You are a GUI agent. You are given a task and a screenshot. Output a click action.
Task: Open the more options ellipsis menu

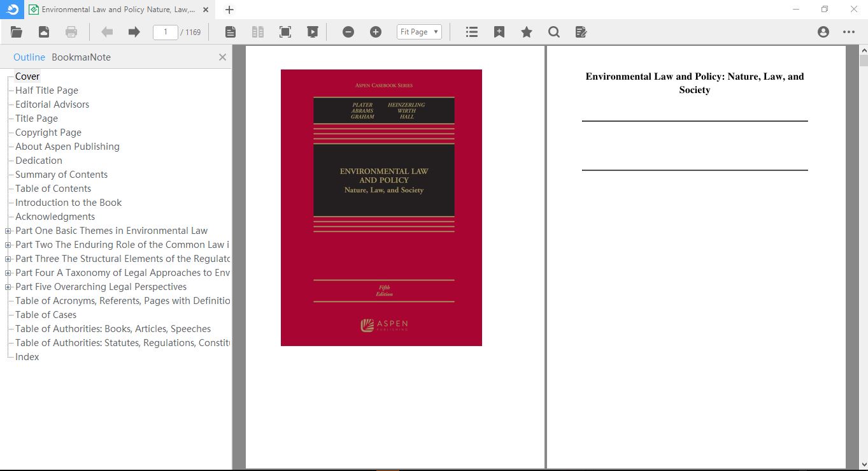[849, 32]
